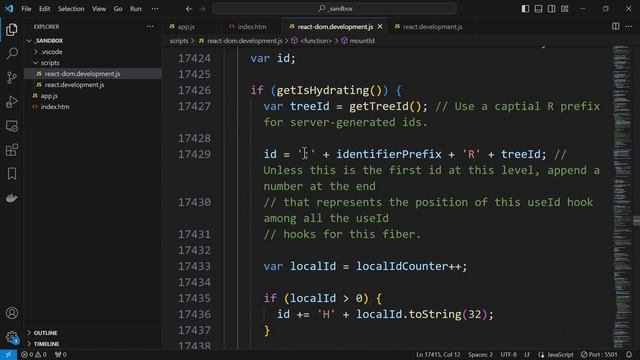The height and width of the screenshot is (360, 640).
Task: Open the Accounts menu icon
Action: click(x=12, y=313)
